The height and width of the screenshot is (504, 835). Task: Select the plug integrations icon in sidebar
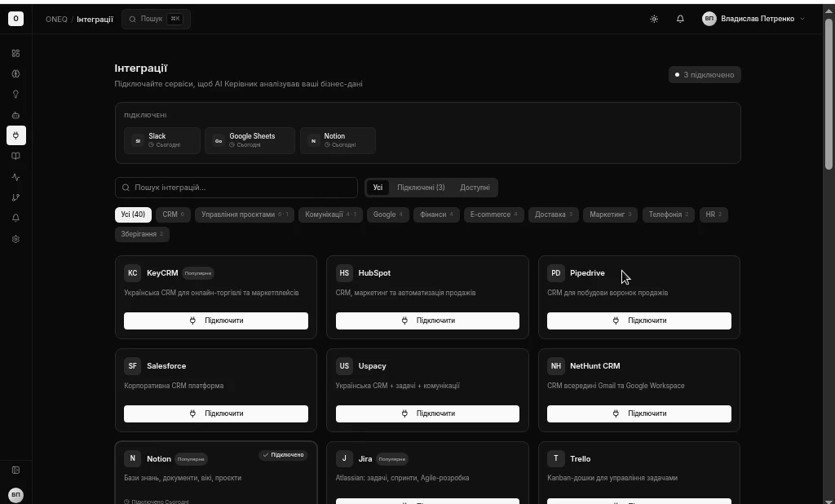tap(16, 135)
